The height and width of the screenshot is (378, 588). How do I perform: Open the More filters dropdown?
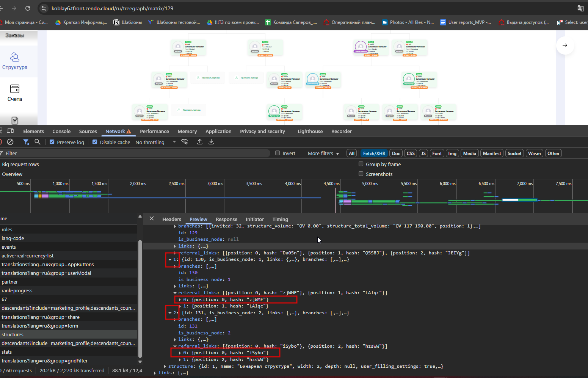click(323, 153)
